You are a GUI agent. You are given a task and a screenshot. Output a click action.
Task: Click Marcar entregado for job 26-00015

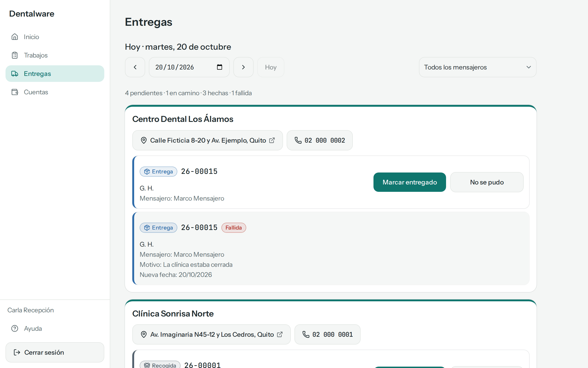410,182
